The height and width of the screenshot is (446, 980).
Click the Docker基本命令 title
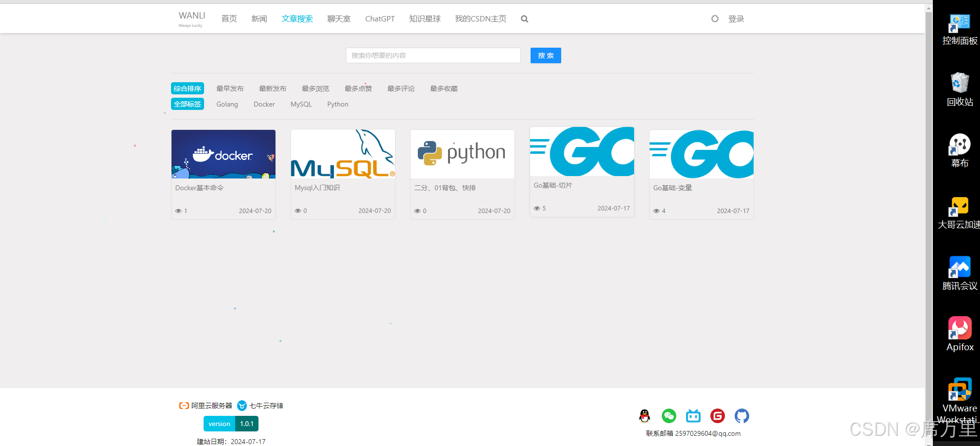(199, 188)
